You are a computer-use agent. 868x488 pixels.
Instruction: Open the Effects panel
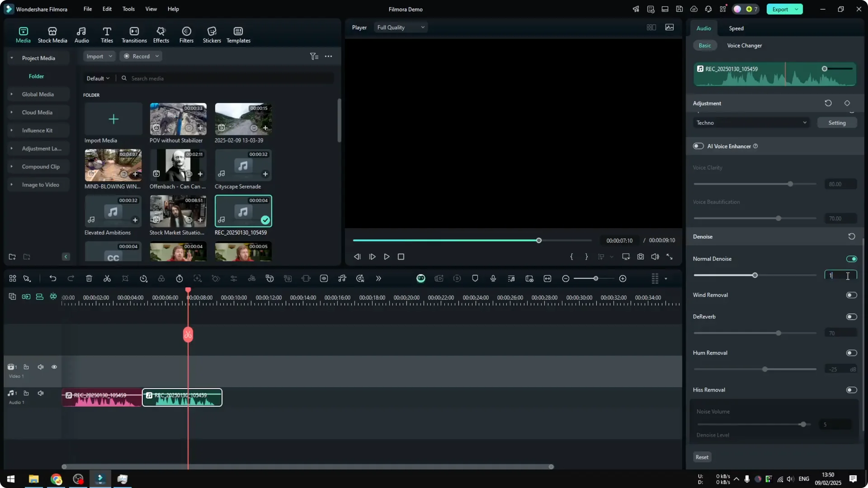(161, 34)
